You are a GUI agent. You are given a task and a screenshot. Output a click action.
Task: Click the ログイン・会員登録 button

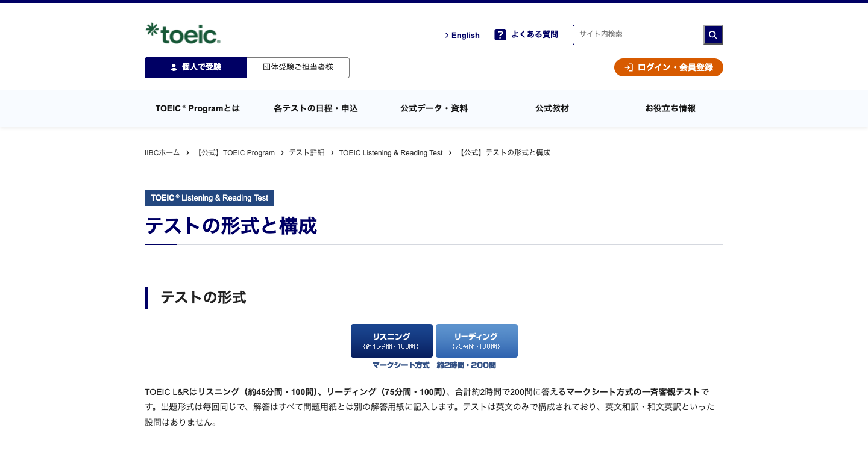coord(668,67)
